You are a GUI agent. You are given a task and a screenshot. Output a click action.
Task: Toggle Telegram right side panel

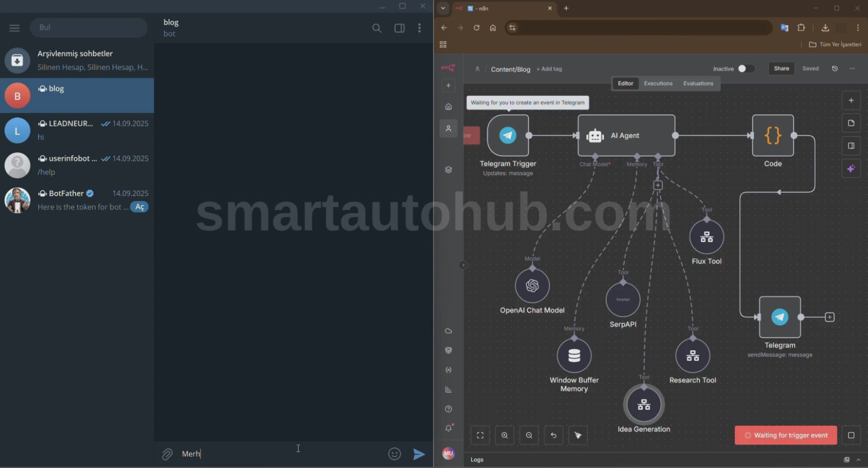(x=399, y=28)
